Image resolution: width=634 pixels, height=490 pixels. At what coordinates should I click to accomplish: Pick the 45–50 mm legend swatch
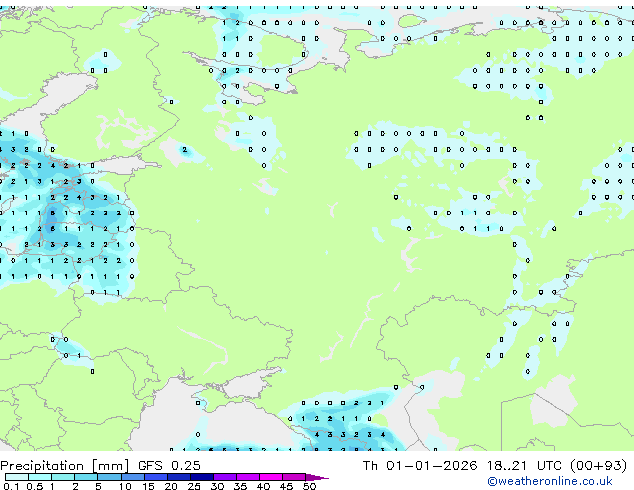tap(294, 477)
